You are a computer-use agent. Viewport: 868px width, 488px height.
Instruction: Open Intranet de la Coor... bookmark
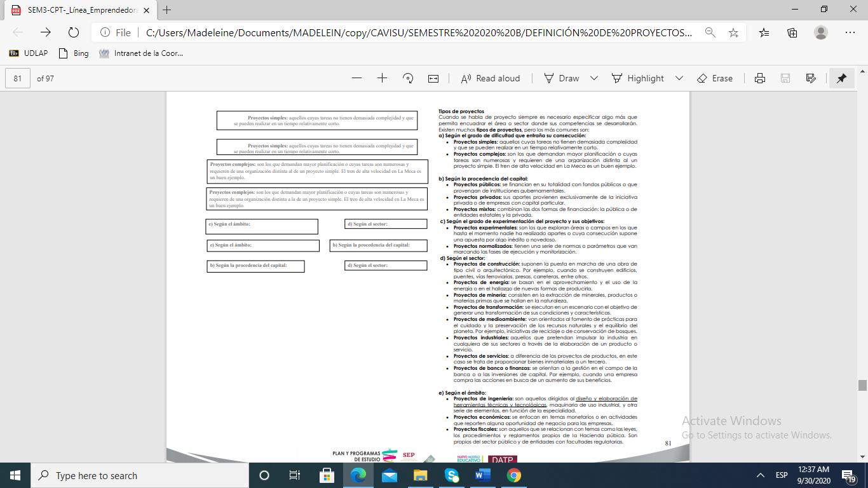click(141, 53)
